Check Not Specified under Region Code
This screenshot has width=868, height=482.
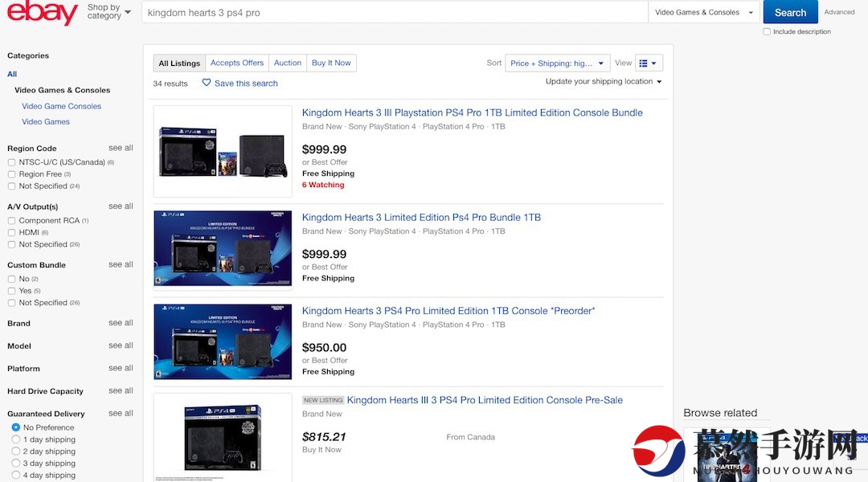click(11, 186)
